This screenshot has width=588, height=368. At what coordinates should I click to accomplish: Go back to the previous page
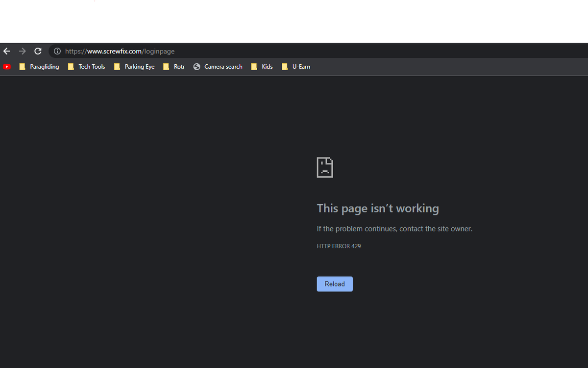point(7,51)
